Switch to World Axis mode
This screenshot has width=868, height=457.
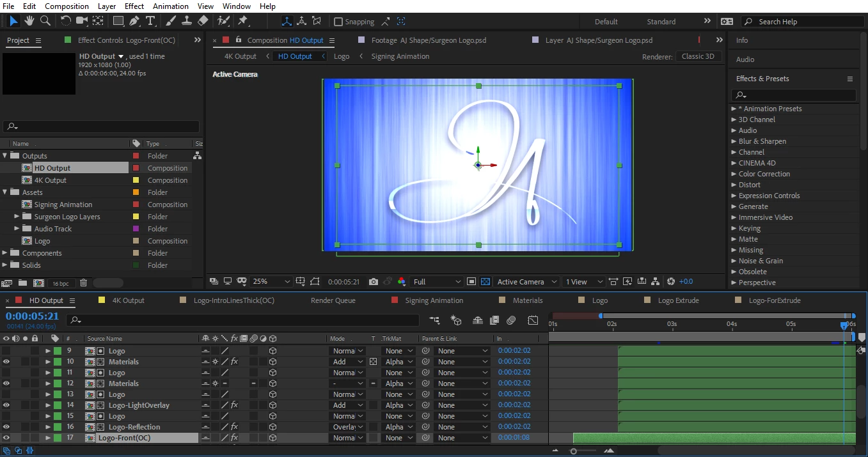302,21
